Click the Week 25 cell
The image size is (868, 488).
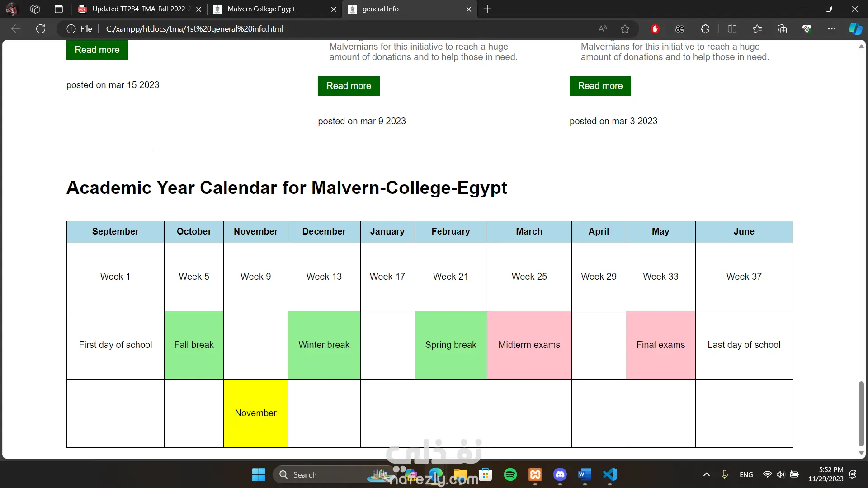tap(529, 277)
